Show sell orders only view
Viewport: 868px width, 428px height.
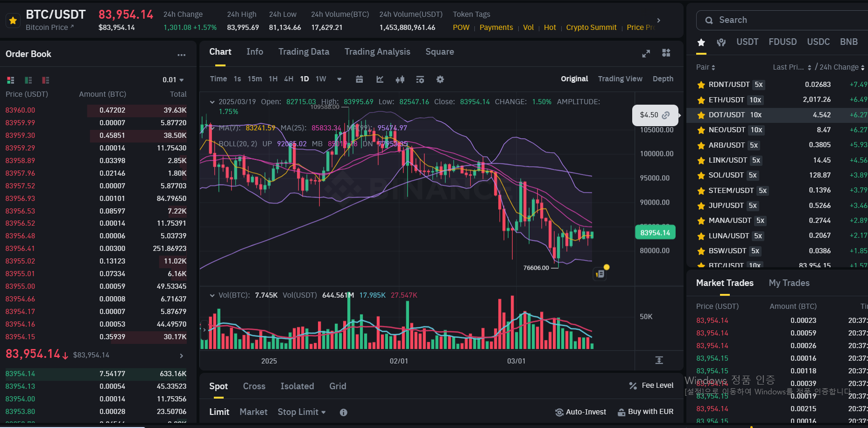pos(45,80)
